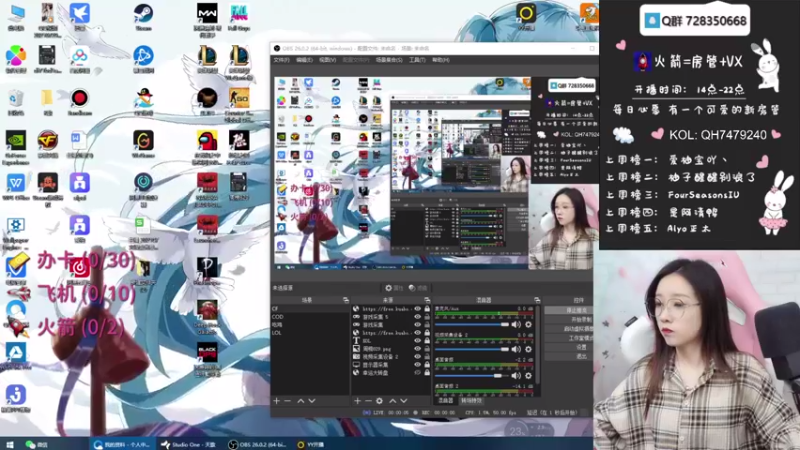Switch to the scene transitions tab

click(470, 401)
